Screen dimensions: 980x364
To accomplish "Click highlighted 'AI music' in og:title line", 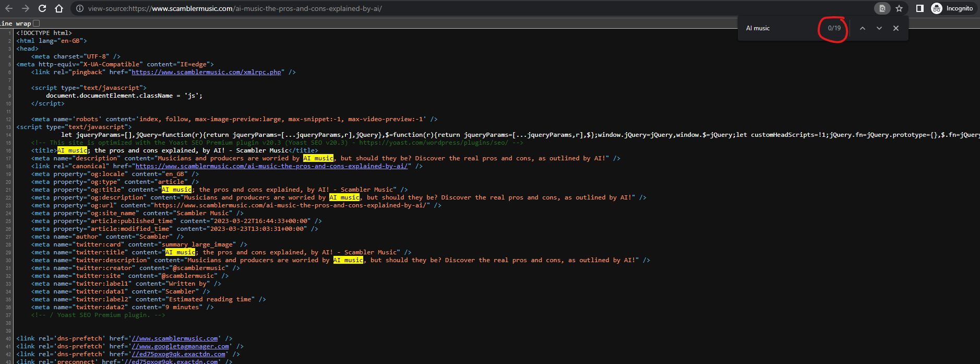I will (177, 190).
